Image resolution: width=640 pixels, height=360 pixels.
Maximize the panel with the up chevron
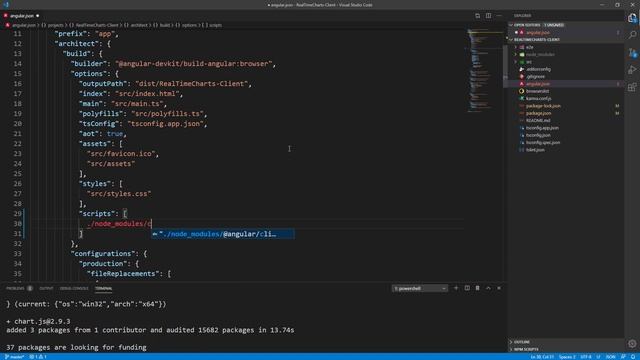[x=488, y=288]
